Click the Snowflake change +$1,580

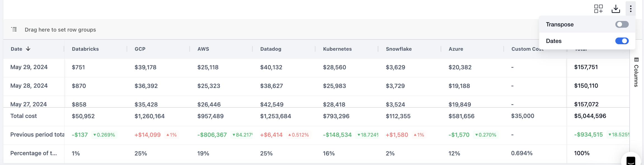[x=397, y=135]
